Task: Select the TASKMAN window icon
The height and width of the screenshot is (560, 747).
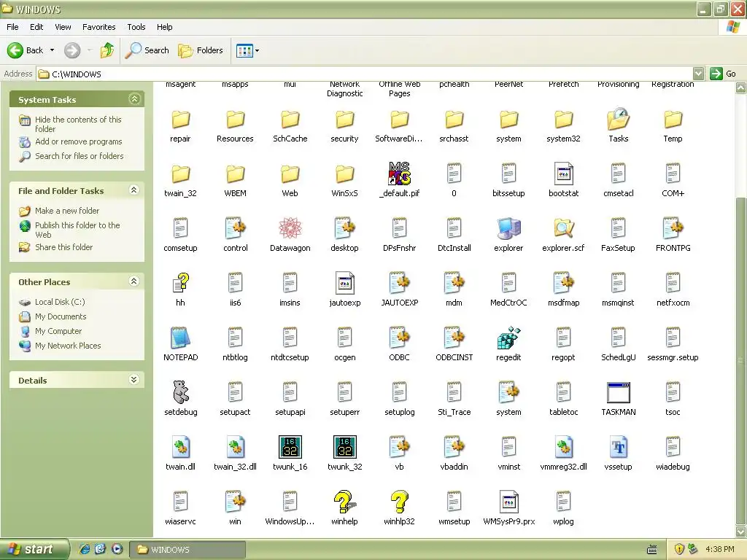Action: click(x=619, y=392)
